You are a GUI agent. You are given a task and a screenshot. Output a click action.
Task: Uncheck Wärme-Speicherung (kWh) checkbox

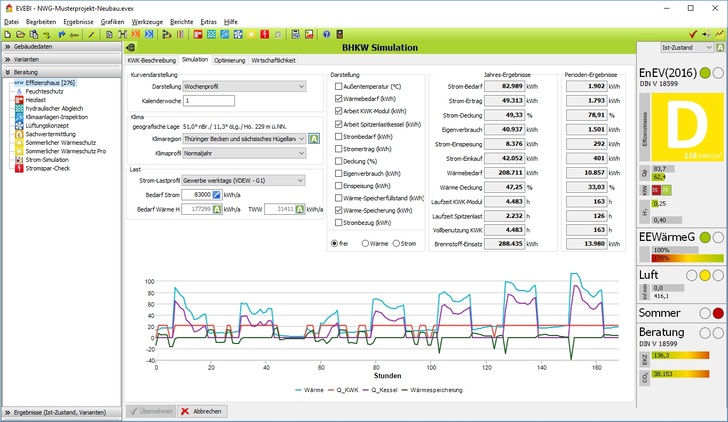(338, 210)
